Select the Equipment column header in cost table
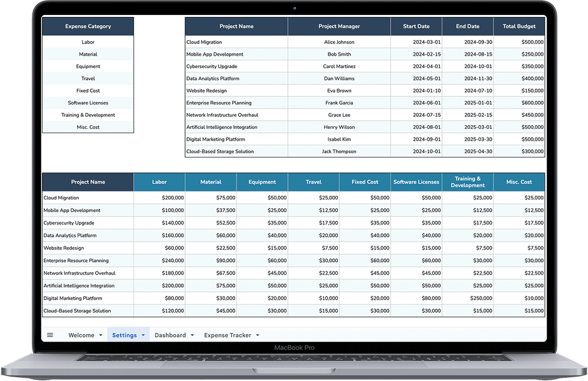This screenshot has width=588, height=381. [262, 182]
